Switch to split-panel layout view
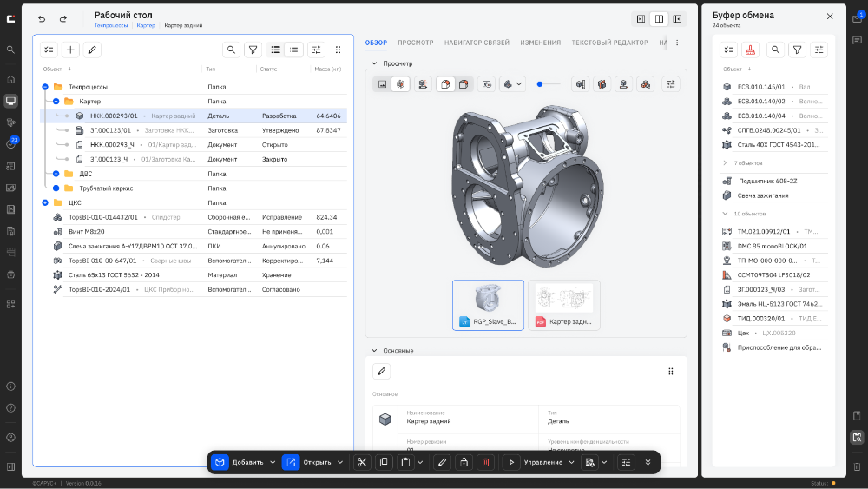 click(x=659, y=19)
